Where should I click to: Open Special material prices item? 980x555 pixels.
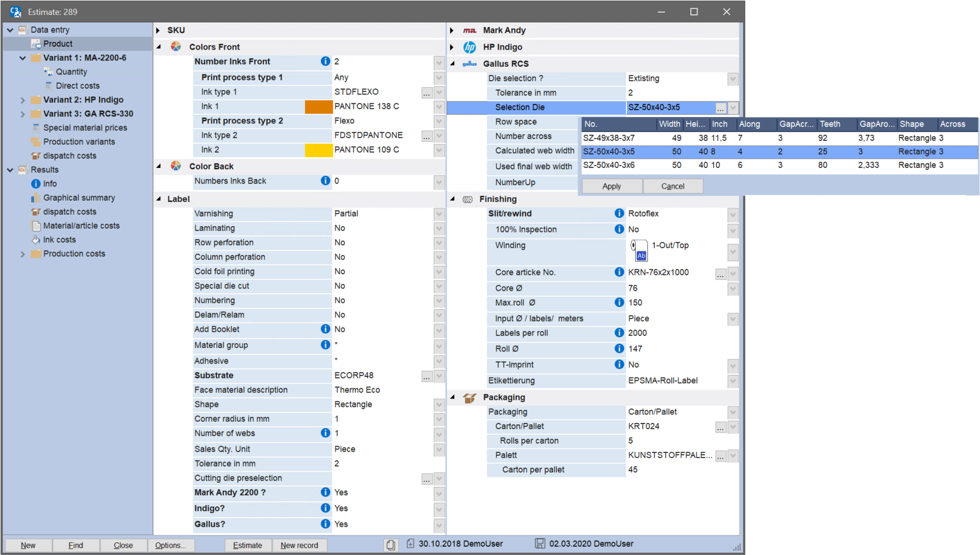(x=85, y=127)
